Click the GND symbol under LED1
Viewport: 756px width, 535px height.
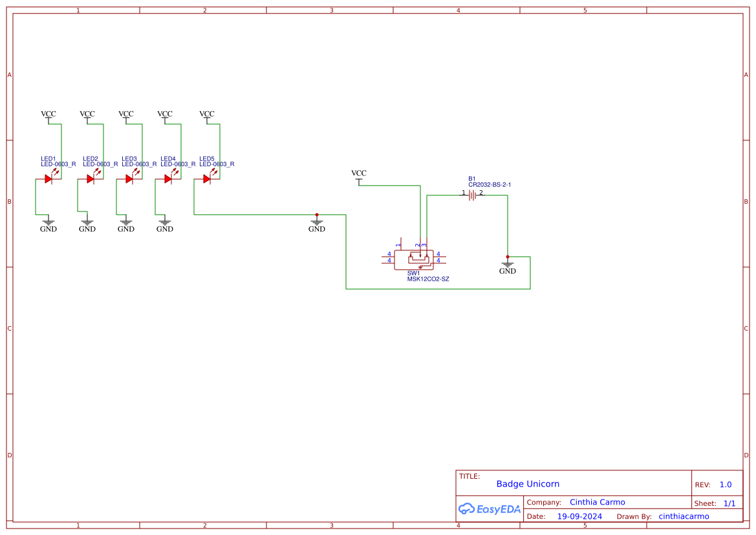49,226
